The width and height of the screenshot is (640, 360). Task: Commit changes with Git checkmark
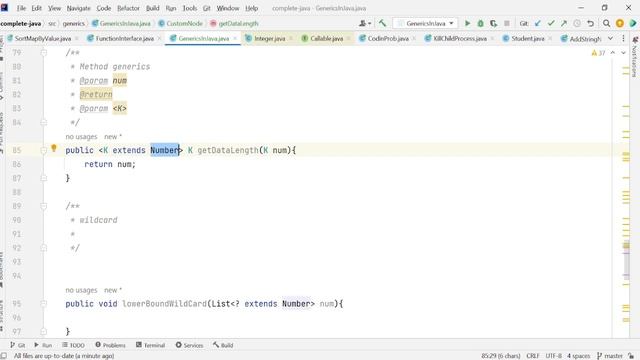point(551,24)
